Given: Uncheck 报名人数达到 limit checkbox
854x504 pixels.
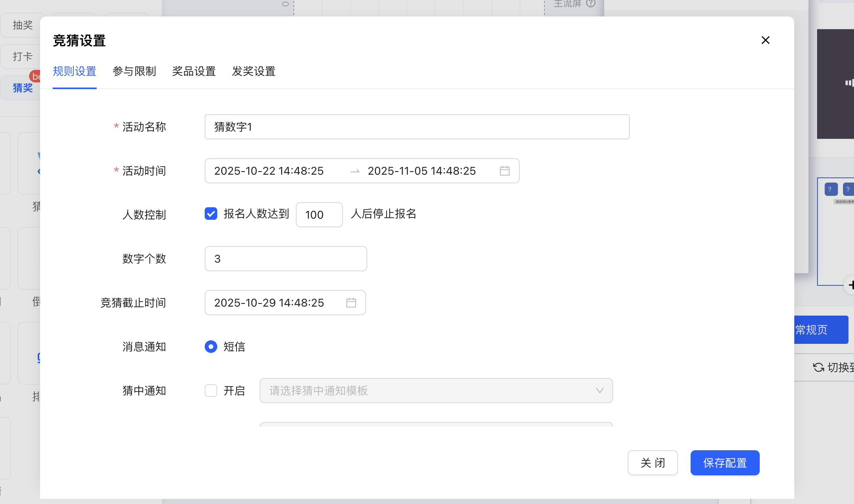Looking at the screenshot, I should [211, 214].
